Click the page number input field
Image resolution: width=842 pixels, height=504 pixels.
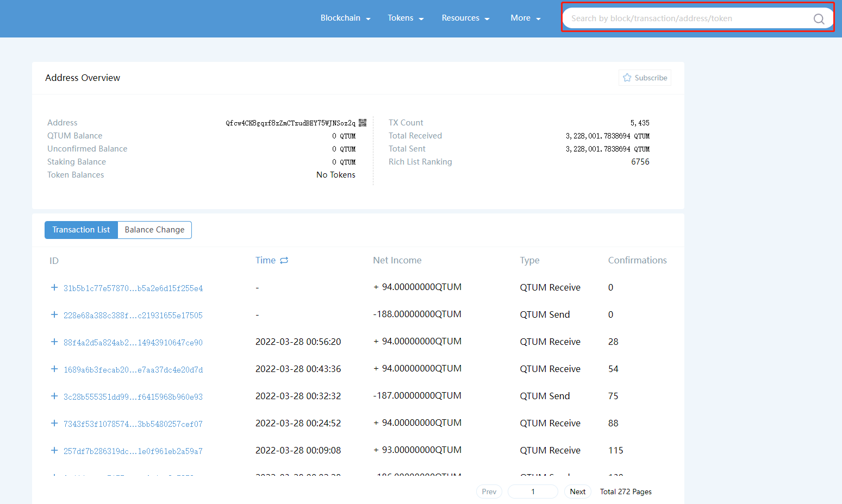tap(533, 492)
